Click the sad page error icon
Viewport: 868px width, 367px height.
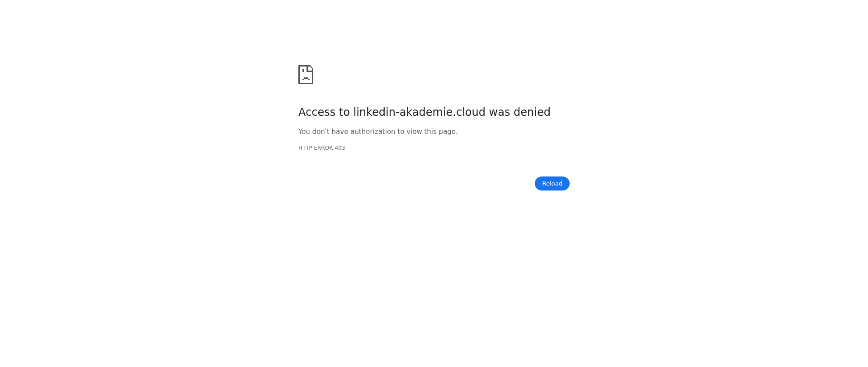(306, 75)
